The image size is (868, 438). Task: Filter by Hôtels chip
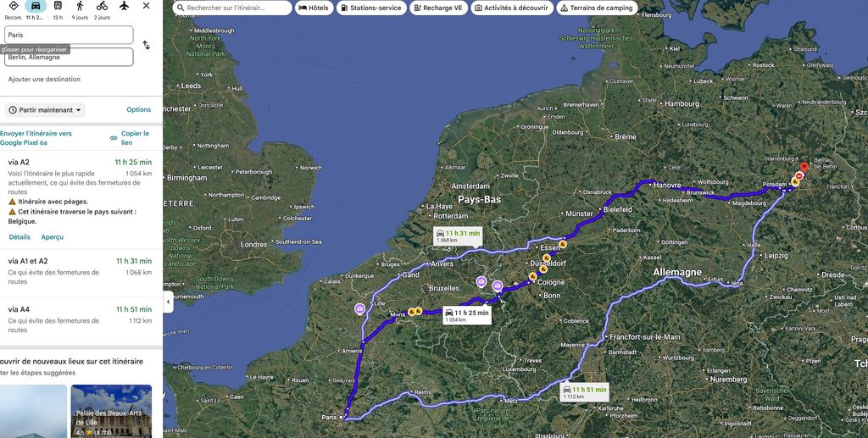point(314,8)
